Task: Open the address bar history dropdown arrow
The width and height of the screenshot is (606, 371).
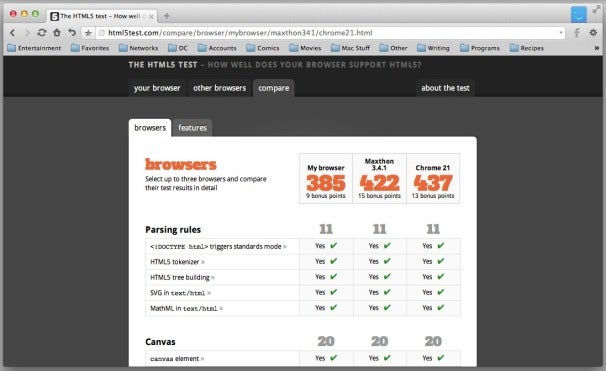Action: (561, 33)
